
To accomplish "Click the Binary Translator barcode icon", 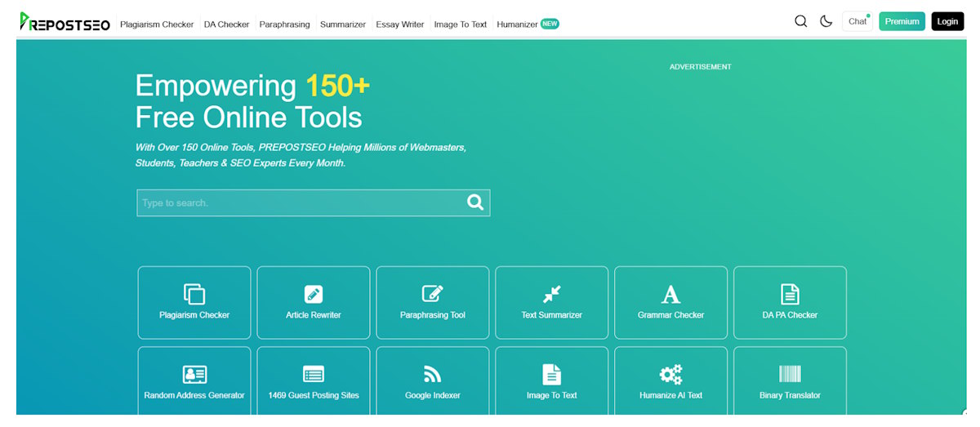I will [x=790, y=374].
